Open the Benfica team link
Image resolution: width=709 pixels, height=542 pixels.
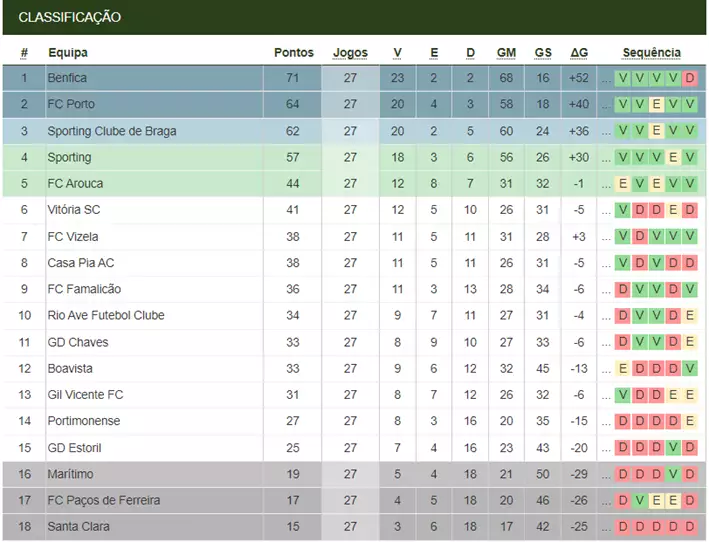click(67, 78)
